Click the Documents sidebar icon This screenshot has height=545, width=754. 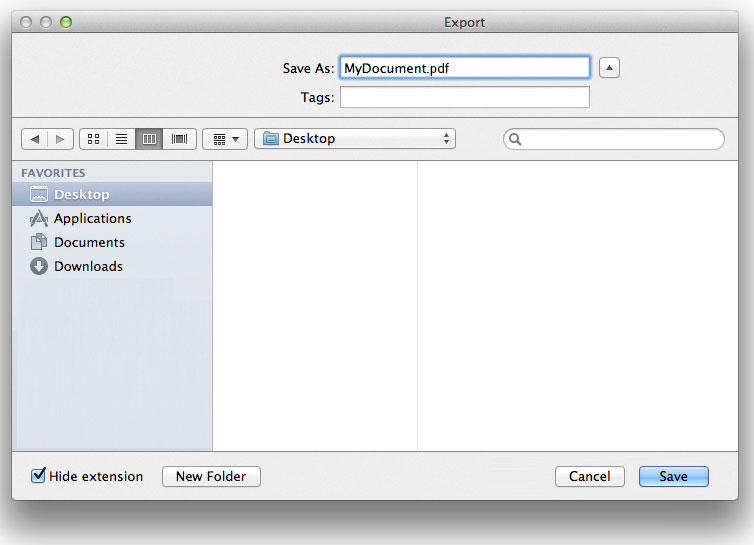(39, 242)
